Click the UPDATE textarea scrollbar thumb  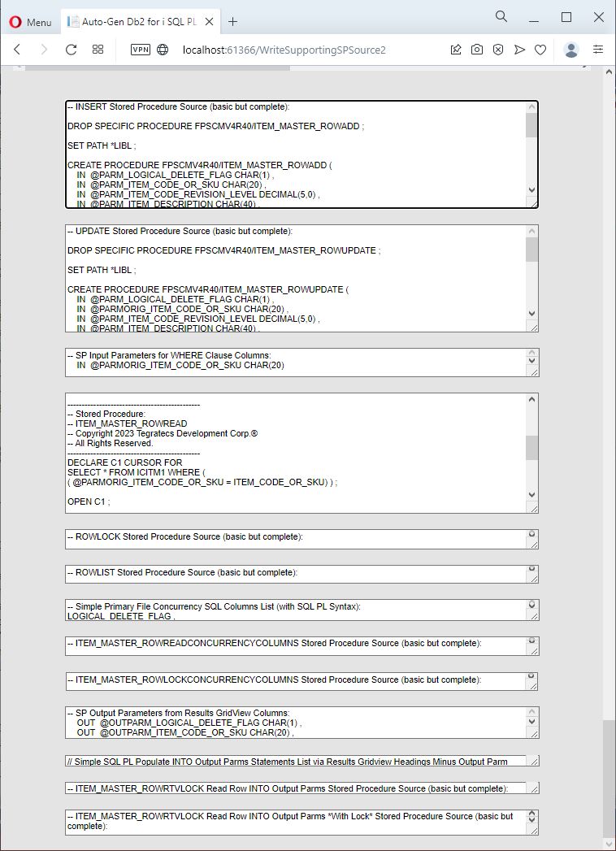tap(531, 250)
